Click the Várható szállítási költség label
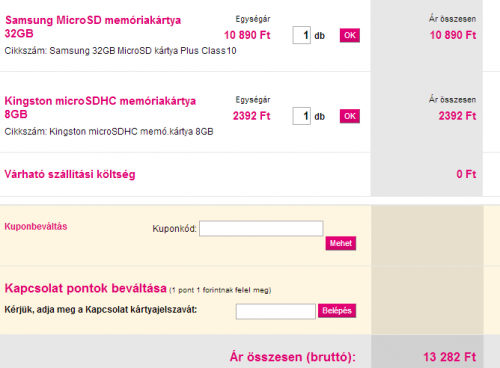This screenshot has height=368, width=500. [70, 174]
